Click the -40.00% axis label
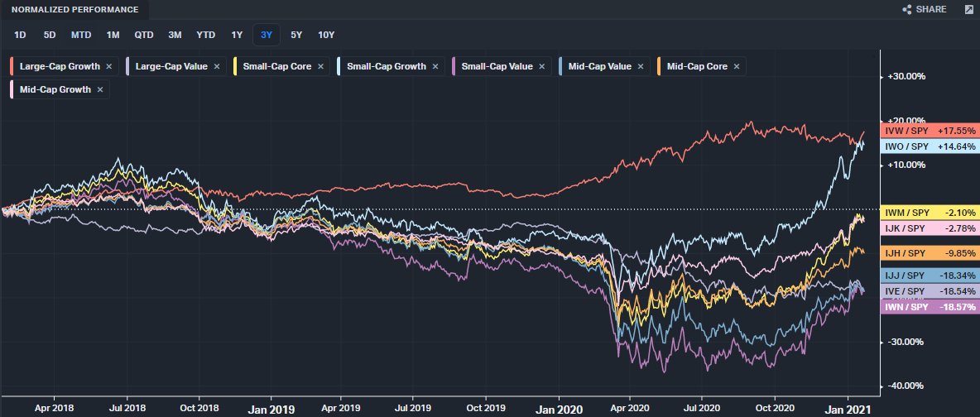The width and height of the screenshot is (980, 417). click(906, 386)
